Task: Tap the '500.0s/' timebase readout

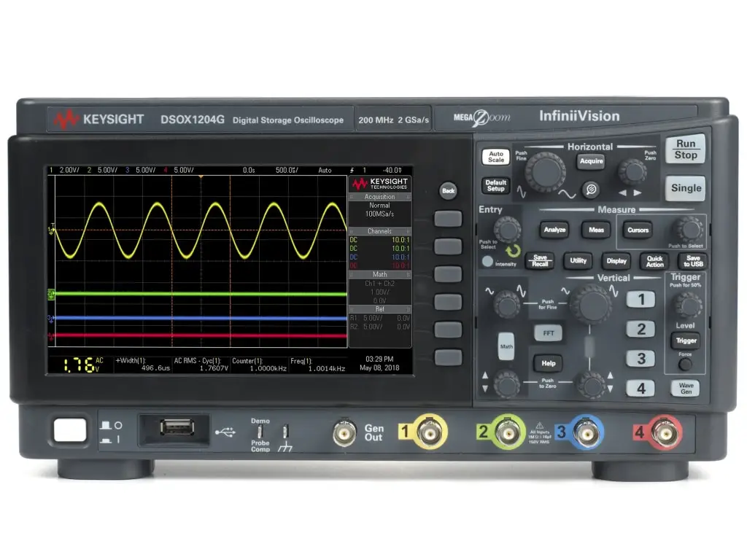Action: [286, 170]
